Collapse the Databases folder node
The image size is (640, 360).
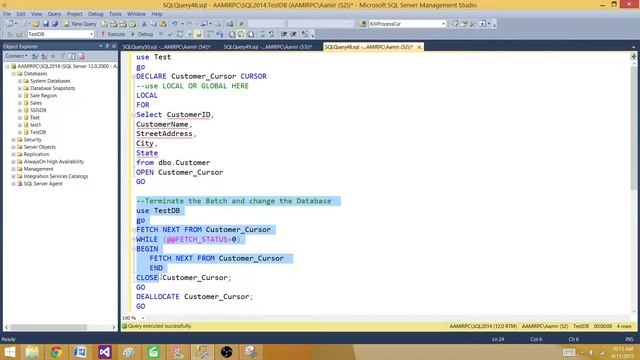coord(13,74)
